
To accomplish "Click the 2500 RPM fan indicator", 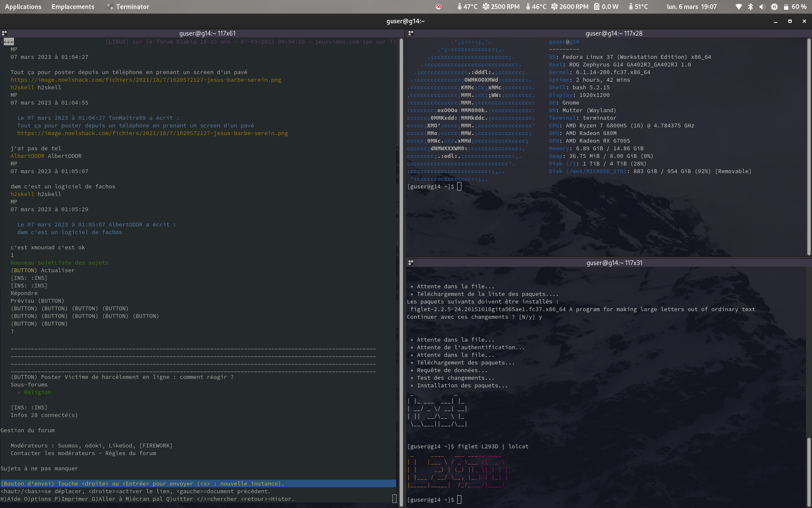I will tap(501, 7).
